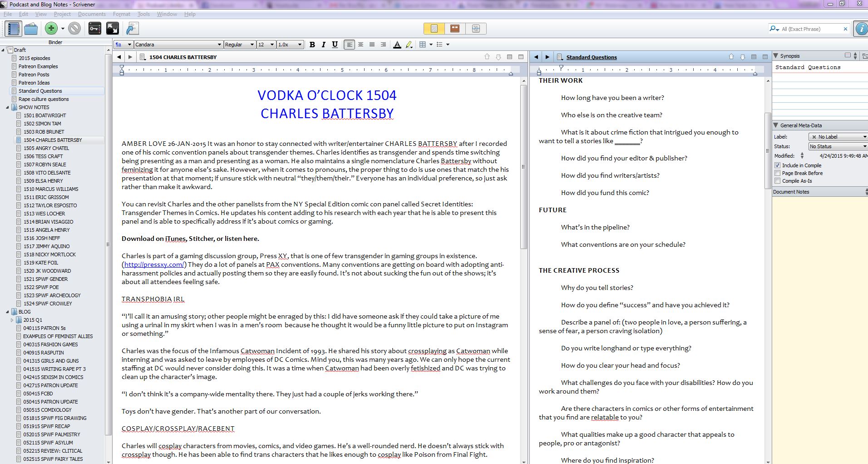
Task: Go forward in Standard Questions editor history
Action: click(x=547, y=57)
